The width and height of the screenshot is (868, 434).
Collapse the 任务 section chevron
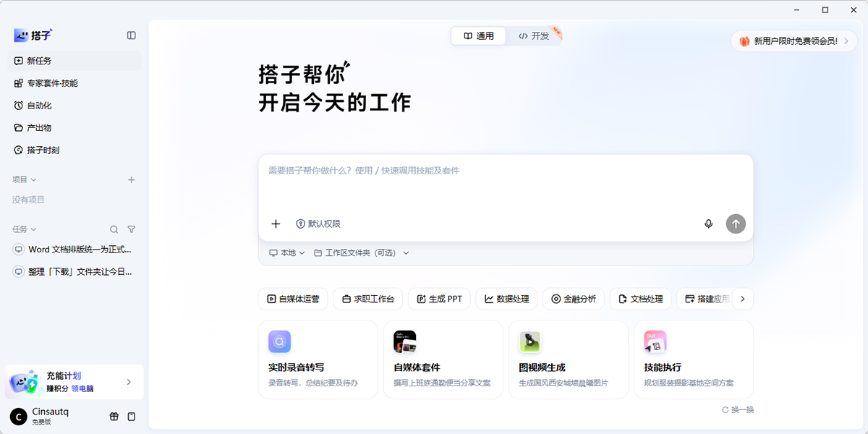point(33,229)
